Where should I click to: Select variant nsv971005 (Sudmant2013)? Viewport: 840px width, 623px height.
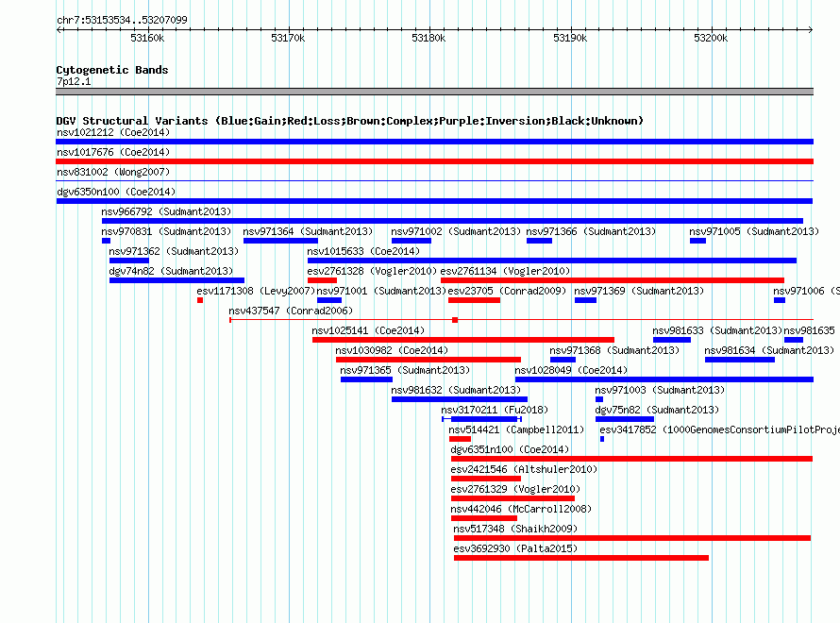click(754, 231)
